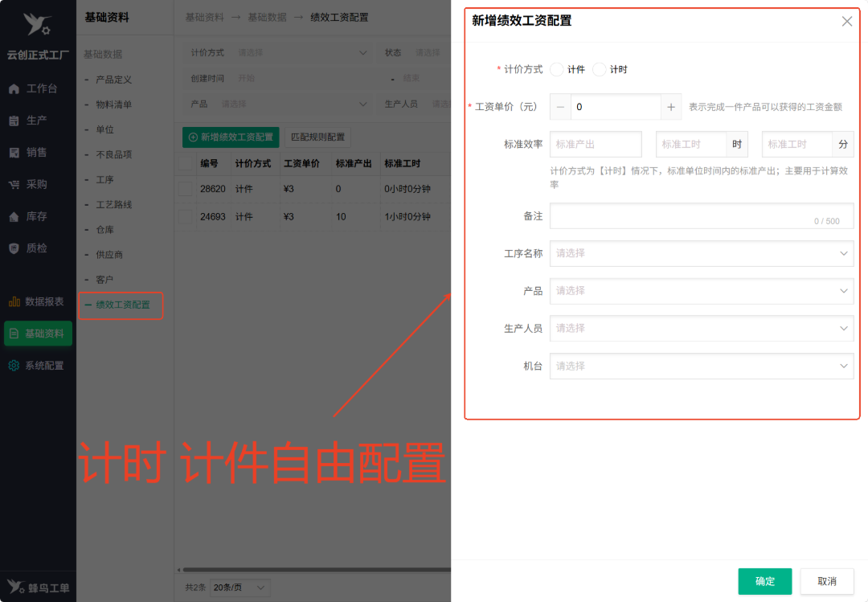Click the 编号 cell 28620
Screen dimensions: 868x602
[212, 189]
